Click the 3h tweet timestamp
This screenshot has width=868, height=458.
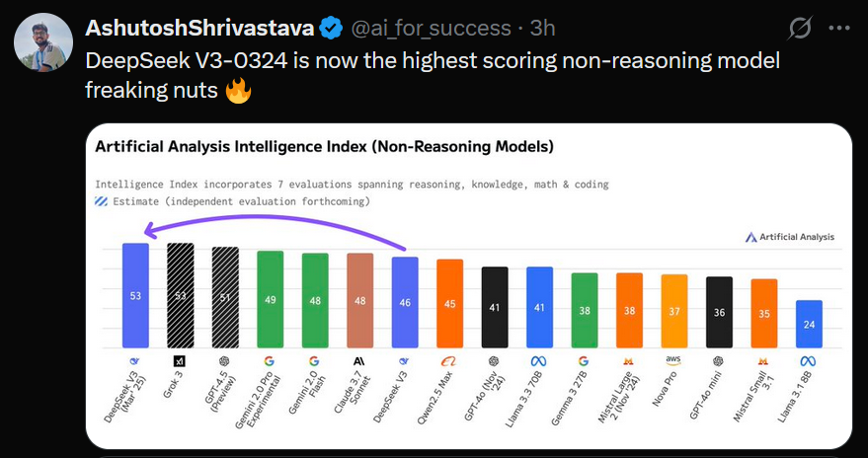point(542,28)
